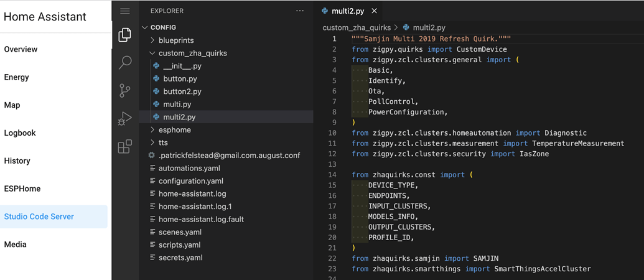Open the Run and Debug view

tap(125, 118)
